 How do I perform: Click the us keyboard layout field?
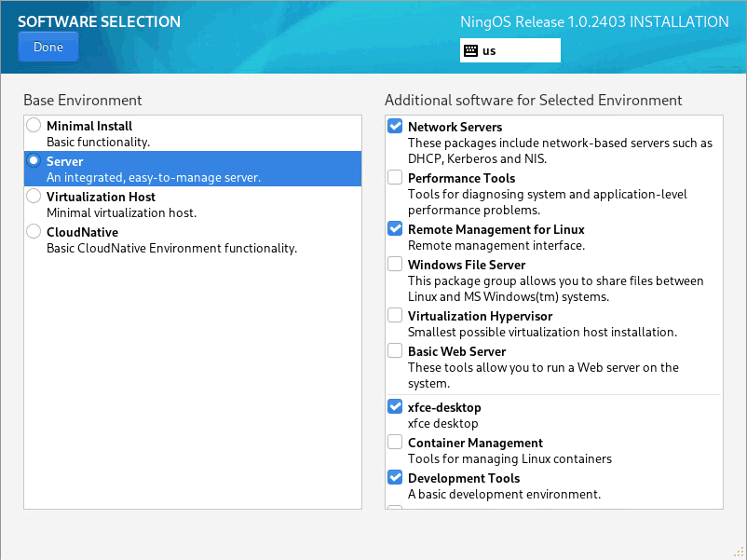point(510,50)
